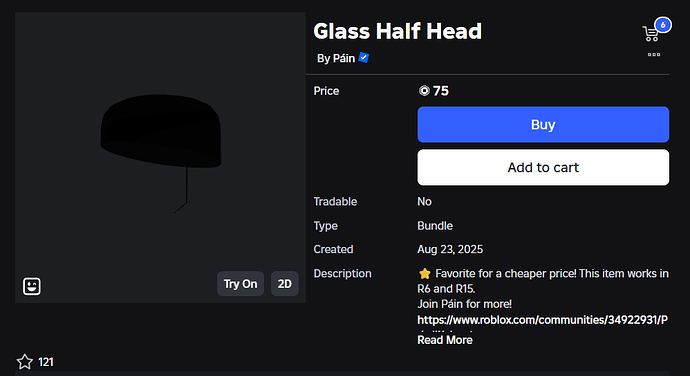Open the emote face icon in the preview
The height and width of the screenshot is (376, 690).
pos(32,286)
